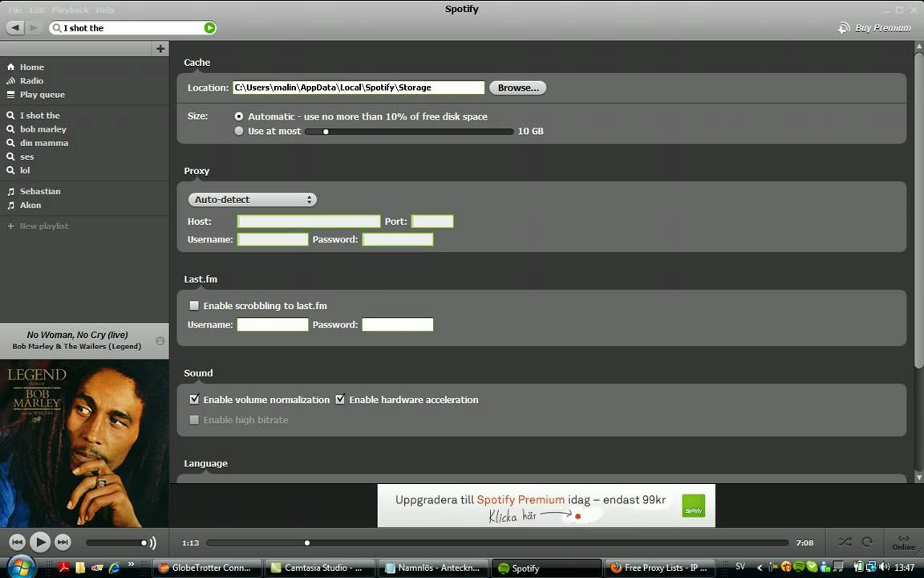This screenshot has width=924, height=578.
Task: Click the cache size slider
Action: point(409,132)
